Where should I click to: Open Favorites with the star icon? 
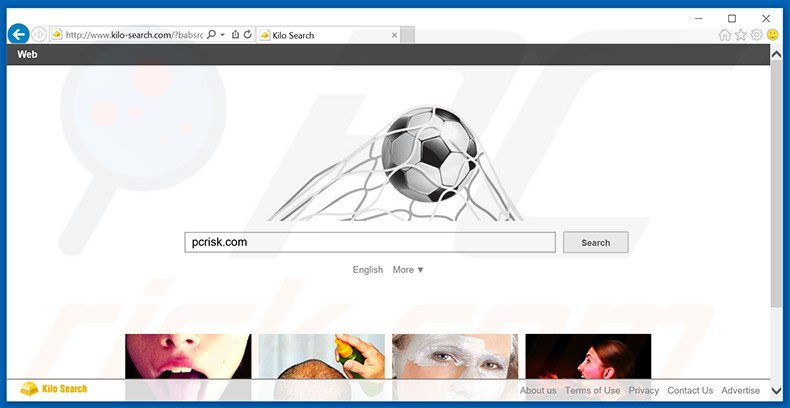(741, 35)
